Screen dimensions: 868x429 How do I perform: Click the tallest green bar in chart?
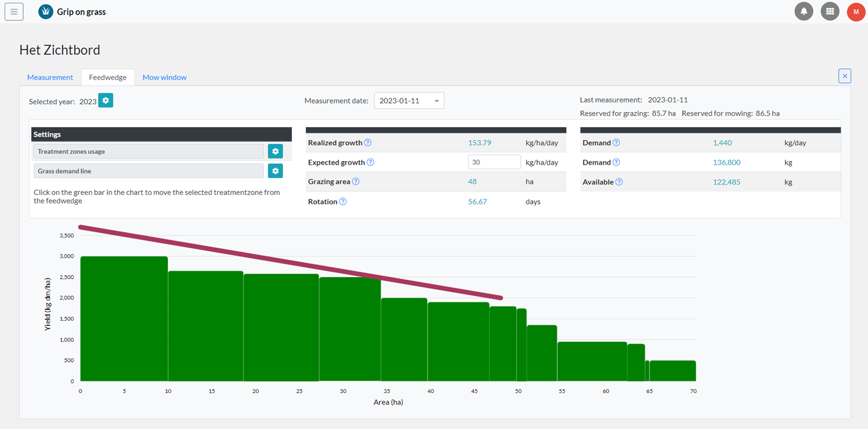124,318
